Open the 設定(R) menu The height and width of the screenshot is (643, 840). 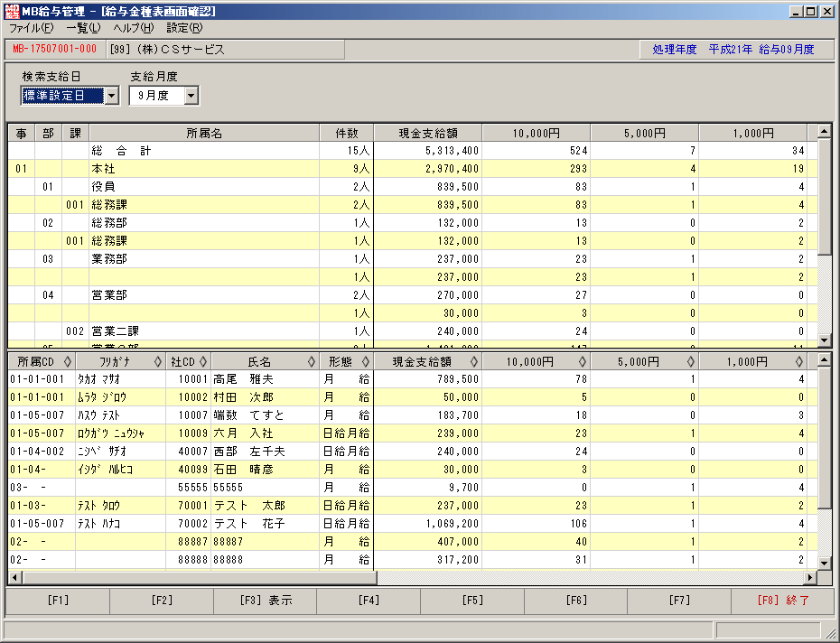pos(184,28)
